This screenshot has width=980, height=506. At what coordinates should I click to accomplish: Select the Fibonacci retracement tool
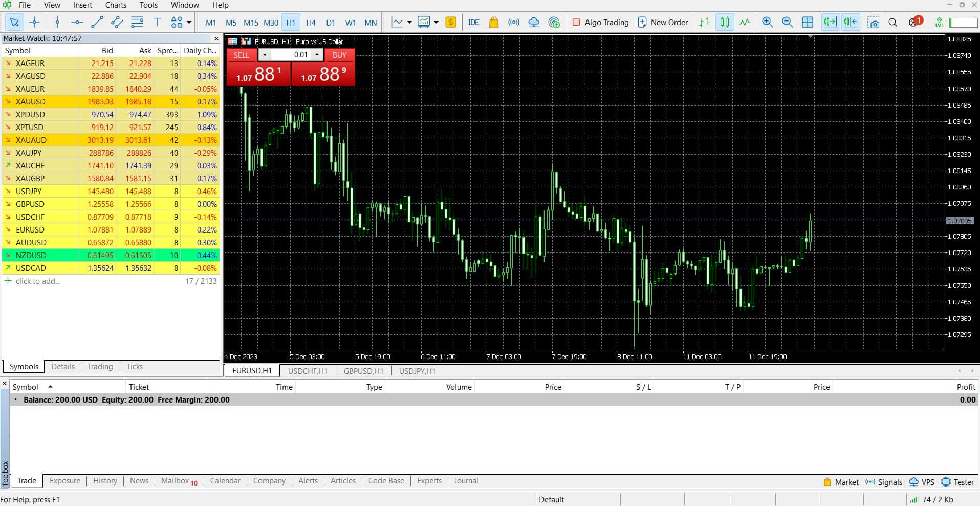[x=137, y=22]
